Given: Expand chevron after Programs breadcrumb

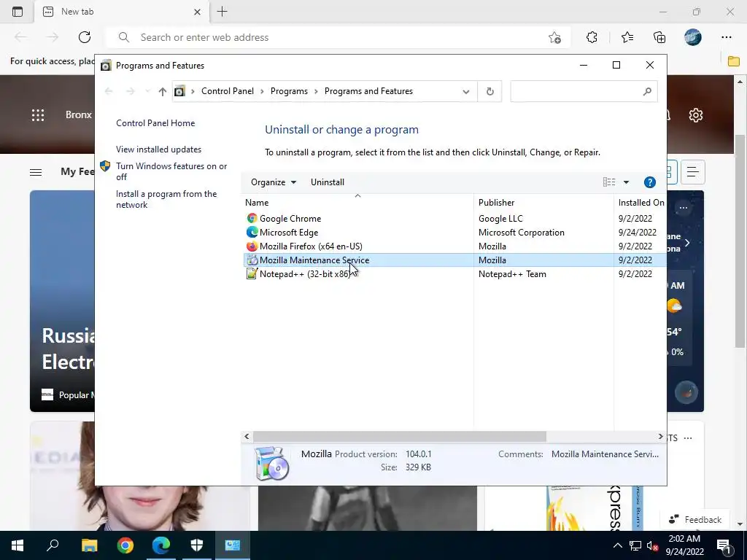Looking at the screenshot, I should 316,91.
